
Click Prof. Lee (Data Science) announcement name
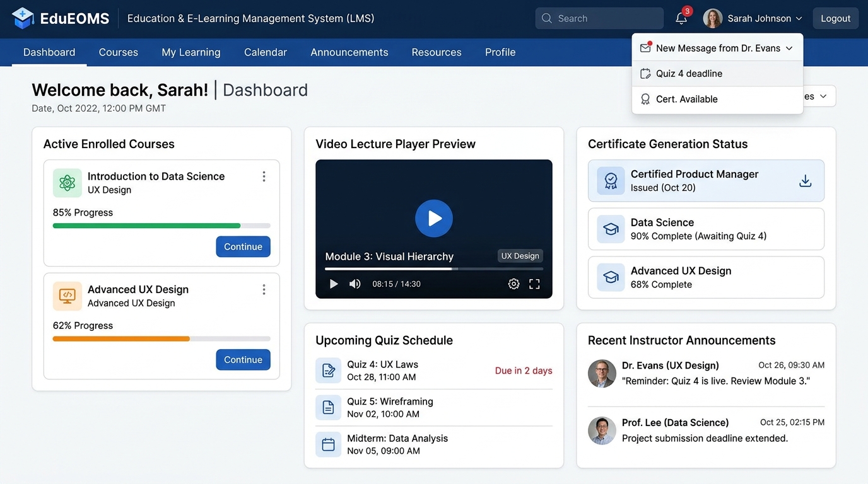675,423
